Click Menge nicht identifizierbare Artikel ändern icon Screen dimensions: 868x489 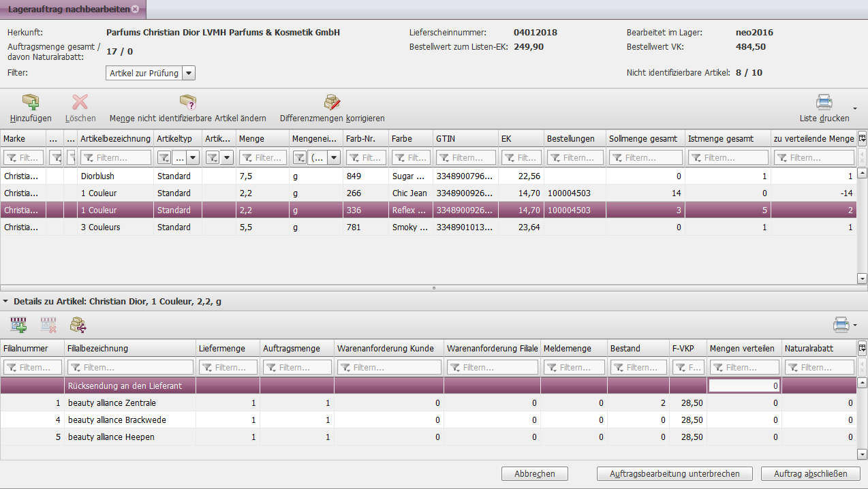pyautogui.click(x=187, y=102)
